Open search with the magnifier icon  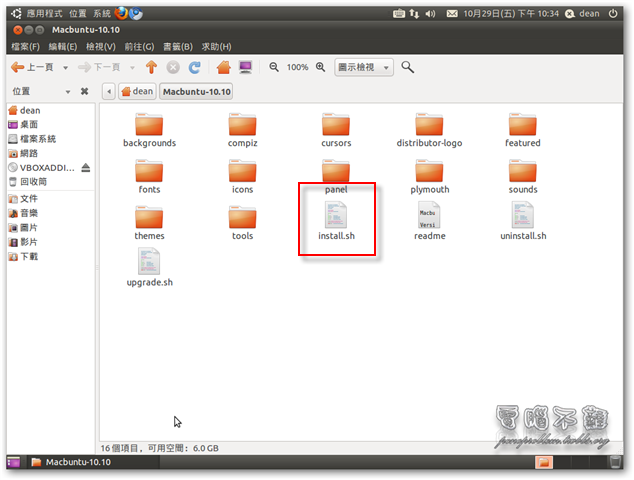tap(408, 67)
